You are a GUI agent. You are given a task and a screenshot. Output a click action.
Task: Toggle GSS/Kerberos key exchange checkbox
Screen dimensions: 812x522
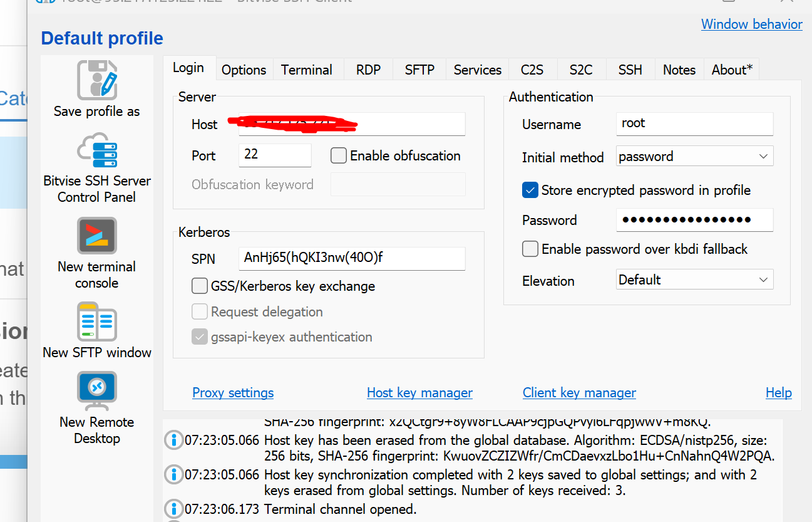pos(200,286)
